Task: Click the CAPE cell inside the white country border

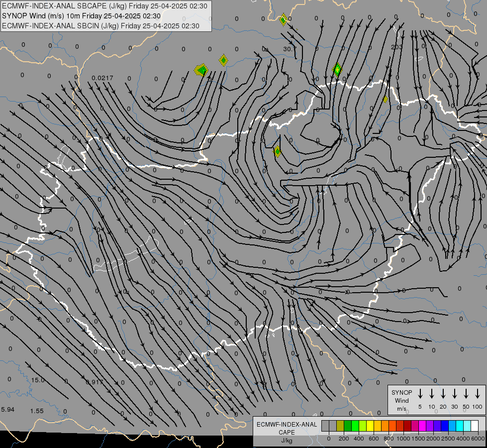Action: [278, 152]
